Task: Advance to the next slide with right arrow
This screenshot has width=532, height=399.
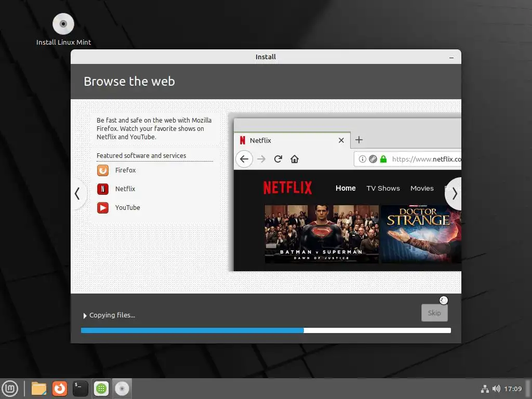Action: (x=454, y=194)
